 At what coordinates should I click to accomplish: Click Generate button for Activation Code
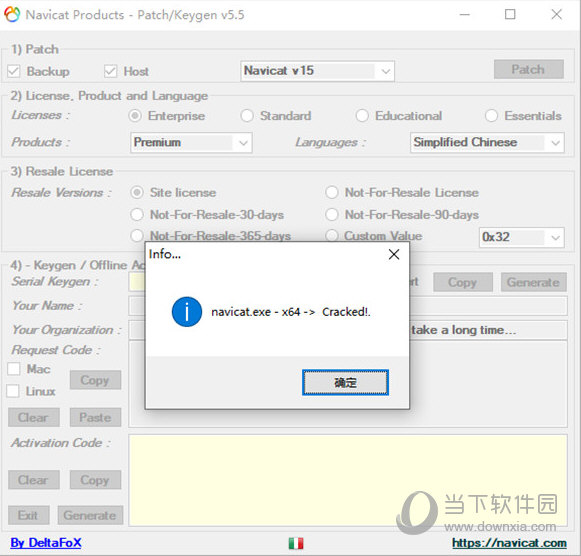click(90, 515)
